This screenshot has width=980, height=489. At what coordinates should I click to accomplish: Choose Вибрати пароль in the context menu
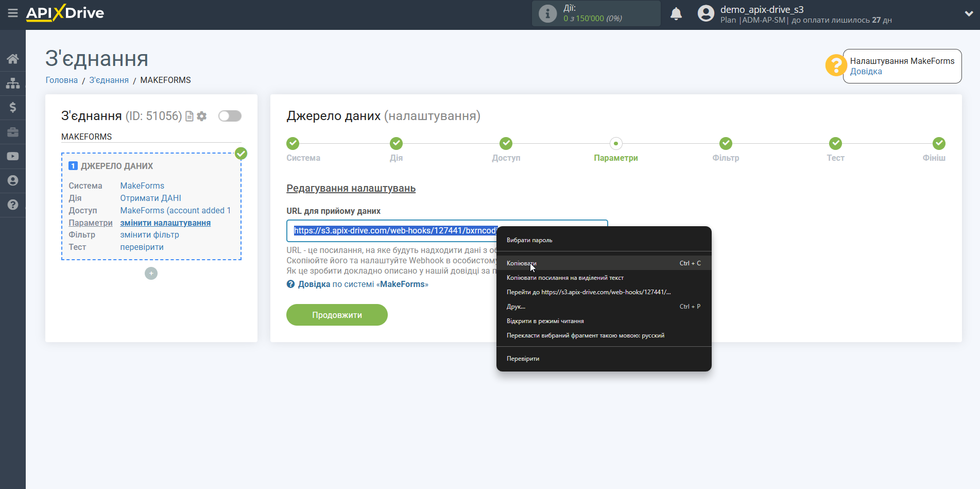click(604, 240)
